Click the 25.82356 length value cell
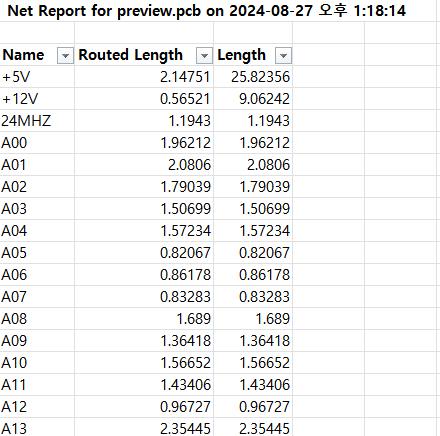 click(253, 77)
